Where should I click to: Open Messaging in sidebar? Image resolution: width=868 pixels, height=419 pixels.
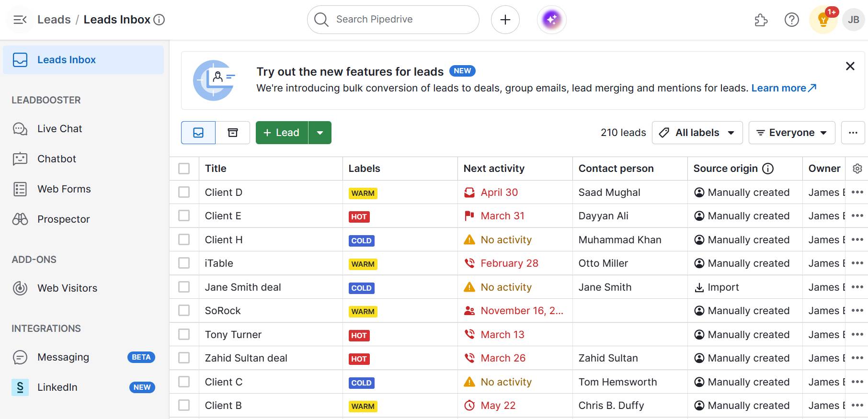click(x=83, y=357)
